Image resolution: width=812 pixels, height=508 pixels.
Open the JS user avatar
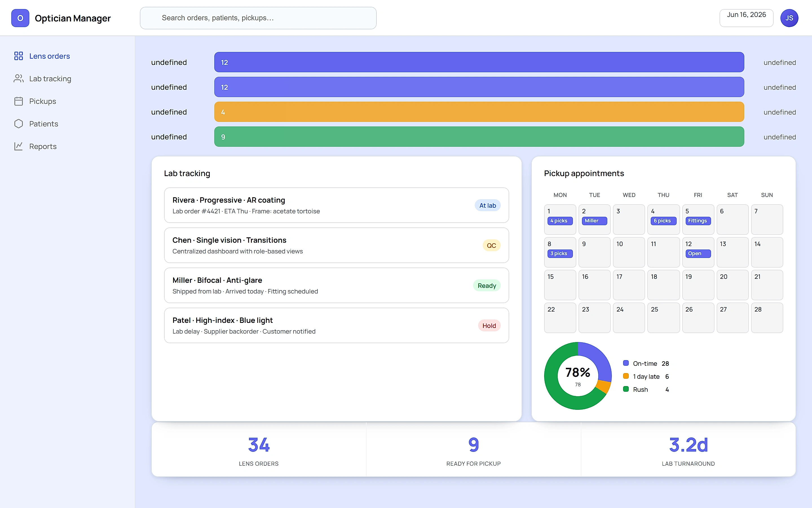pyautogui.click(x=789, y=18)
